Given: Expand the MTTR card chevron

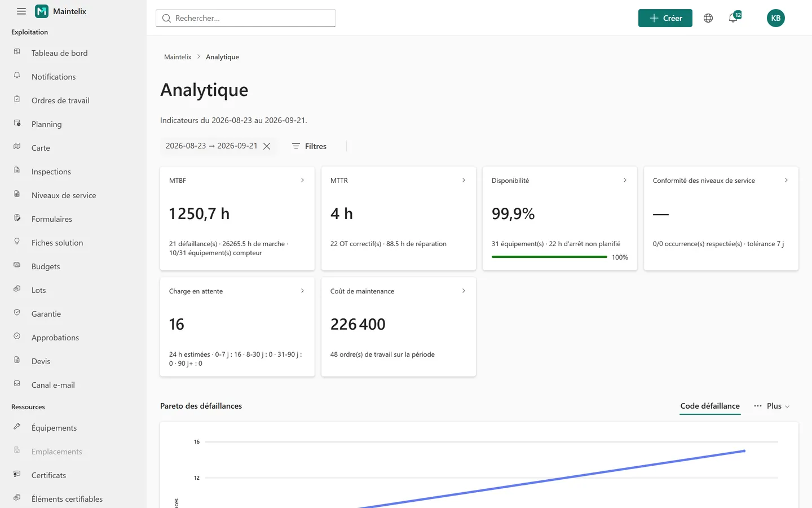Looking at the screenshot, I should [x=464, y=180].
